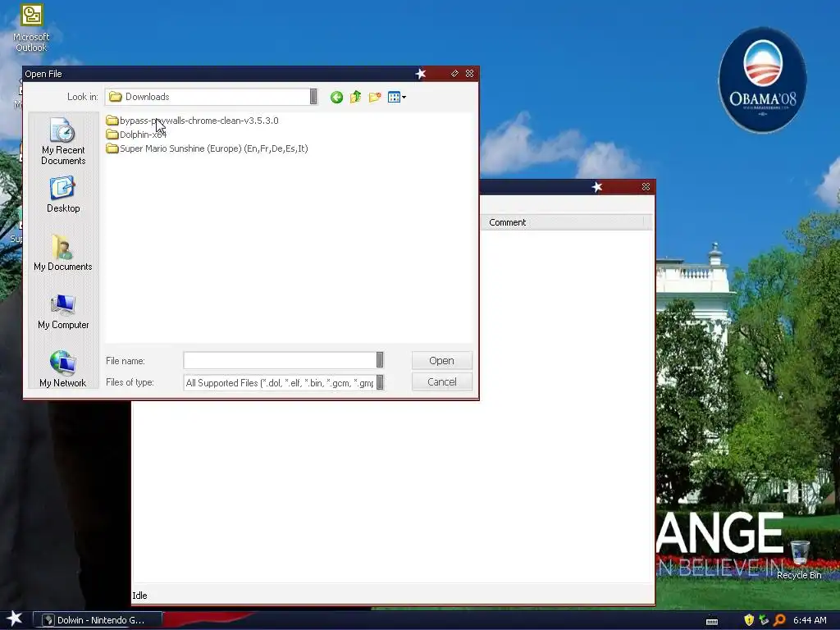The height and width of the screenshot is (630, 840).
Task: Open My Network in places bar
Action: pyautogui.click(x=63, y=368)
